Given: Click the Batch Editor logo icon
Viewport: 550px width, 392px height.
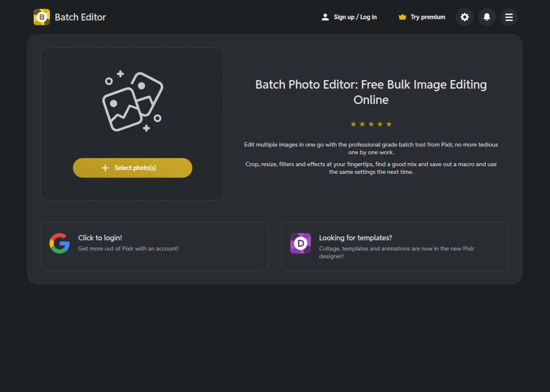Looking at the screenshot, I should [41, 17].
